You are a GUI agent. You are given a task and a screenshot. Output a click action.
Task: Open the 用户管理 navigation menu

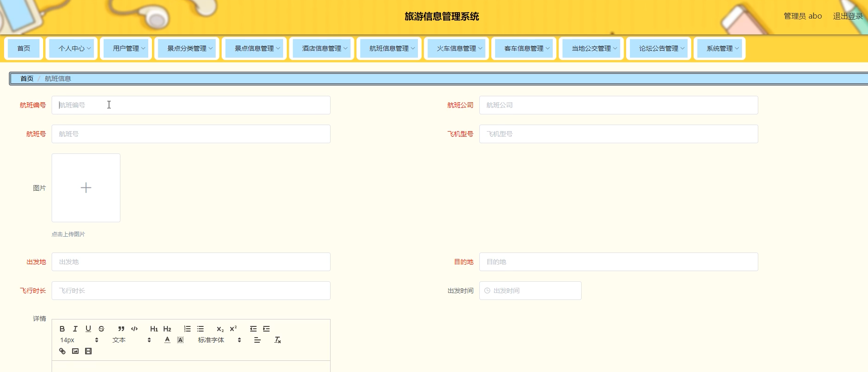tap(126, 48)
